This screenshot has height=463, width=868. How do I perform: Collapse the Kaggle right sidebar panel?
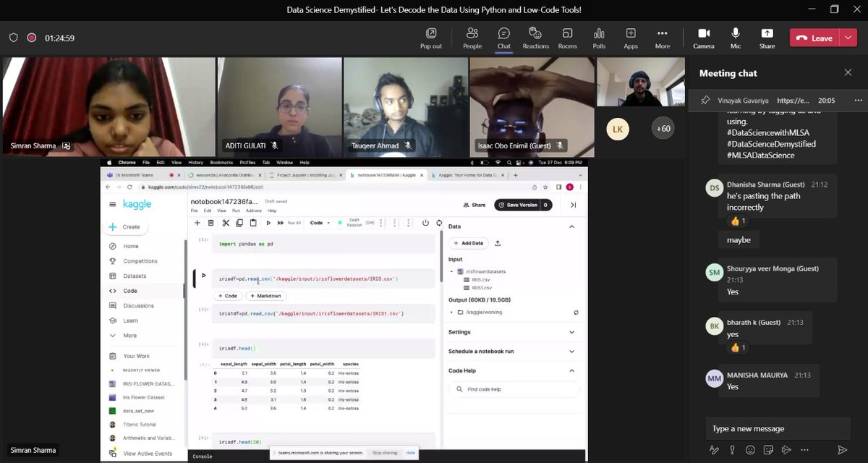click(x=574, y=205)
